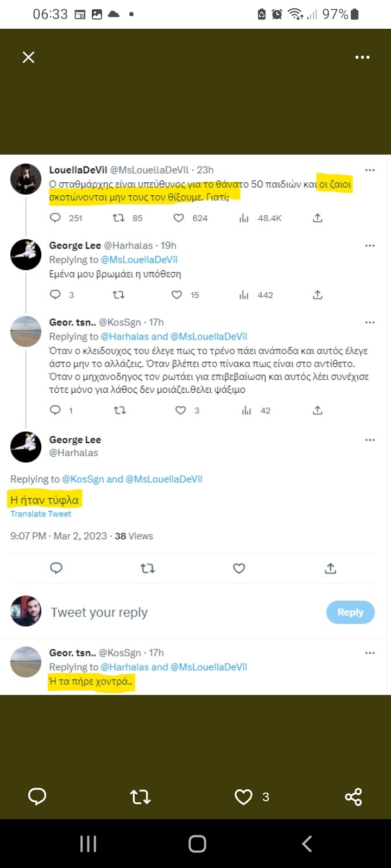Share the LouellaDeVil tweet

pyautogui.click(x=318, y=218)
